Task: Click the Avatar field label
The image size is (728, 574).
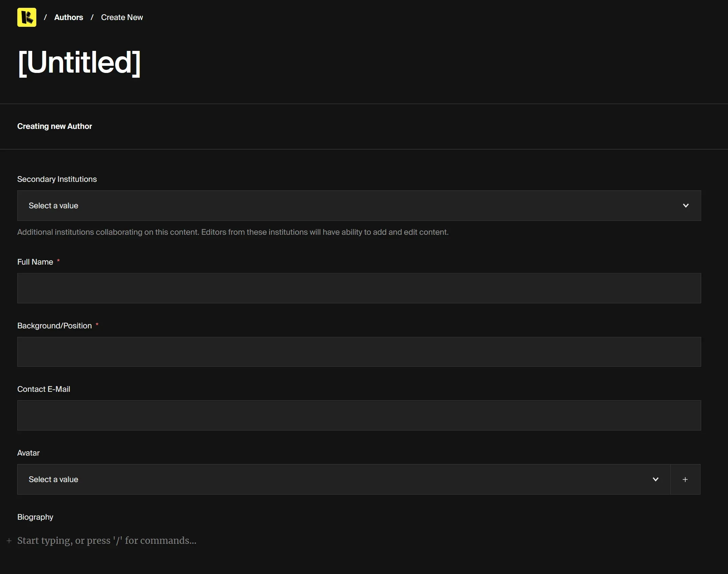Action: point(29,453)
